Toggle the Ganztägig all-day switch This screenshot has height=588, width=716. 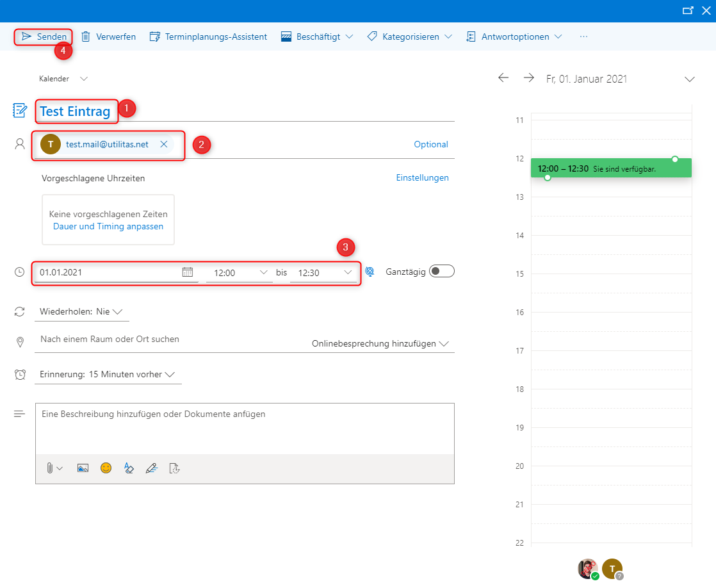tap(442, 272)
